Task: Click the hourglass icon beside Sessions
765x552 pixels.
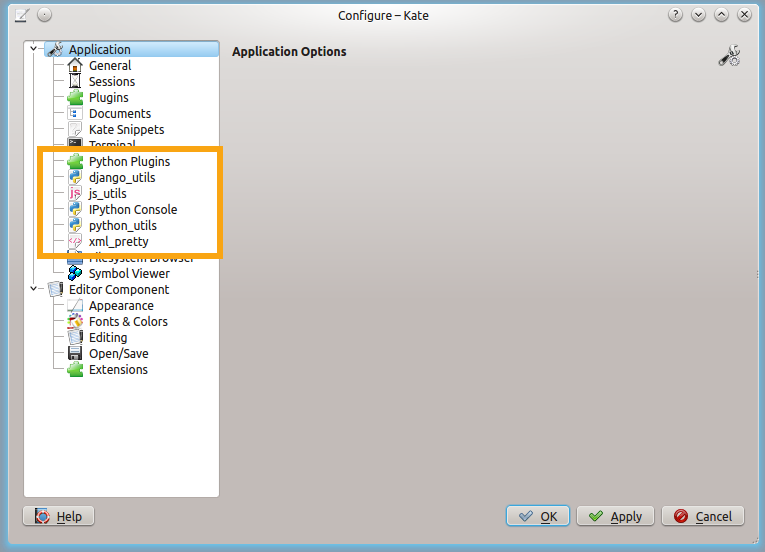Action: click(75, 81)
